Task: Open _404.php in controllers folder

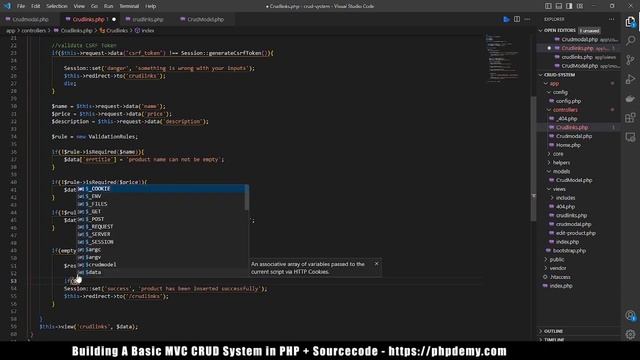Action: tap(567, 119)
